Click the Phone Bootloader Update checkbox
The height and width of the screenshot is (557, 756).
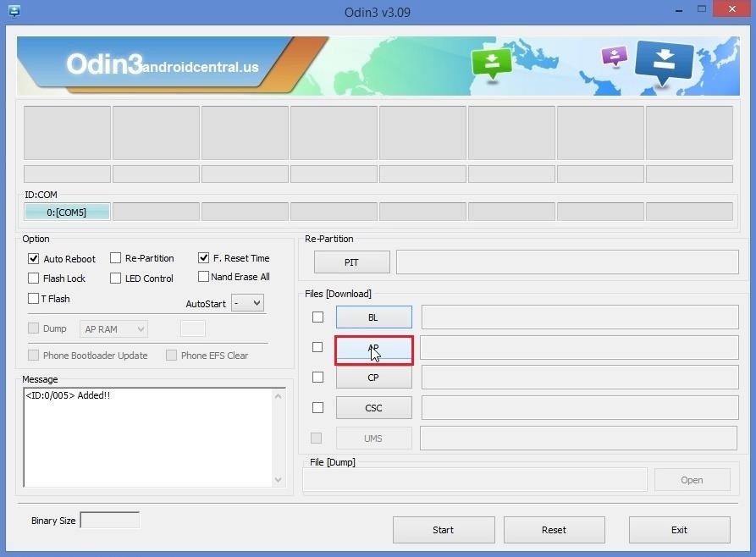33,356
